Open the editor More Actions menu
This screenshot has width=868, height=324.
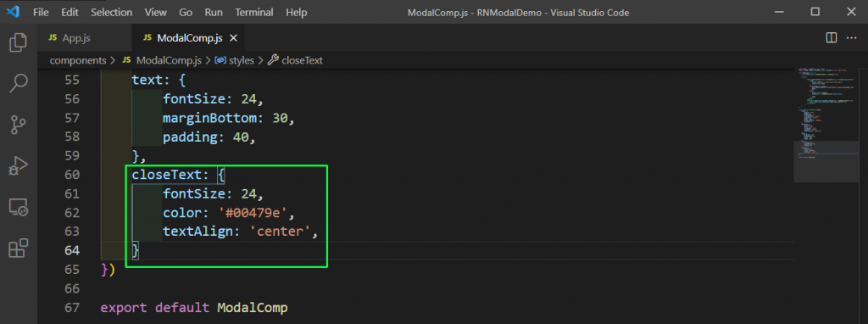(x=851, y=37)
